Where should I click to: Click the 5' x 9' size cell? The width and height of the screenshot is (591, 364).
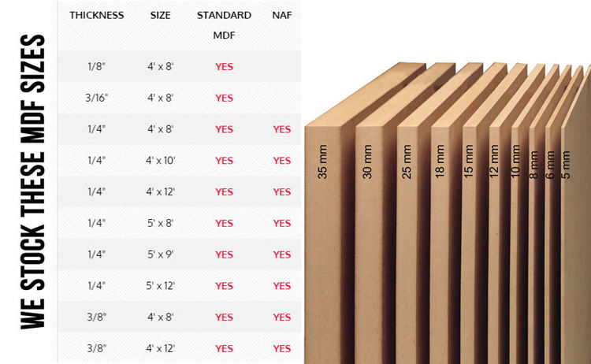point(160,254)
